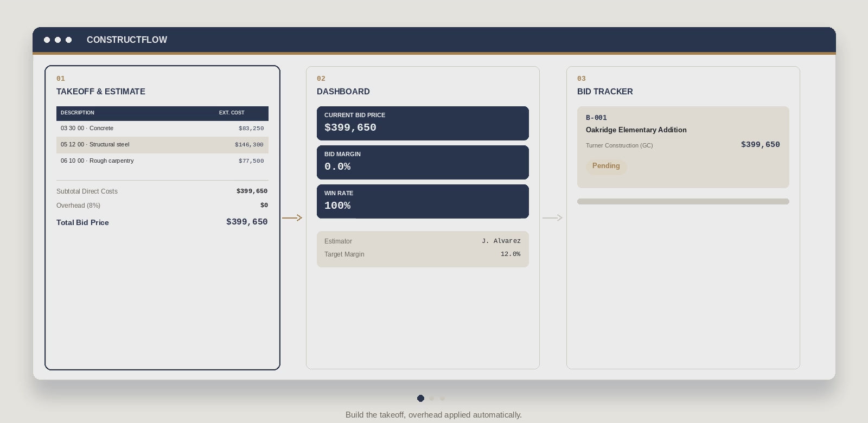The height and width of the screenshot is (423, 868).
Task: Click the Subtotal Direct Costs label
Action: pos(87,191)
